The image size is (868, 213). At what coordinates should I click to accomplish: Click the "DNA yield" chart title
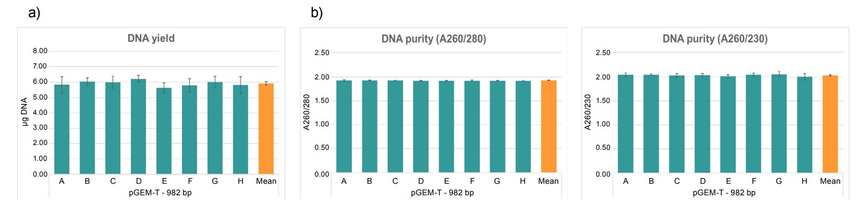tap(151, 38)
